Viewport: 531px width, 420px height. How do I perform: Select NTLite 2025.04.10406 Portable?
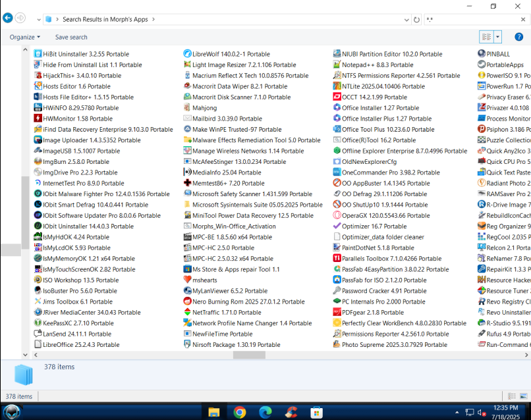click(383, 86)
